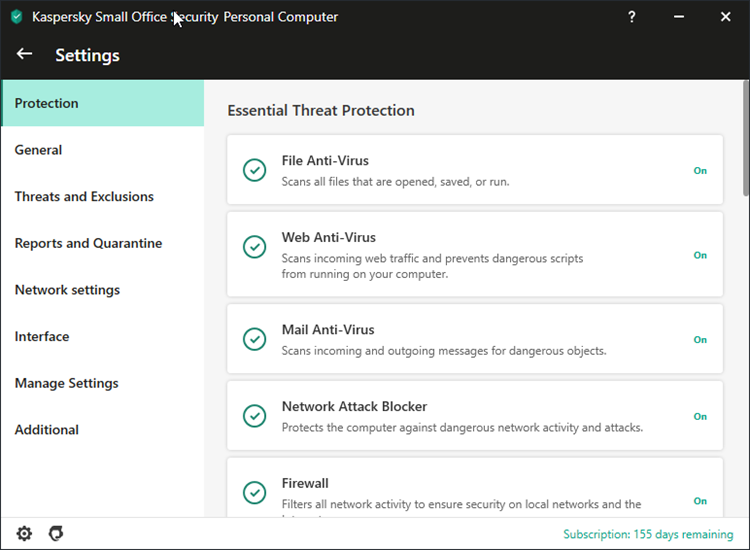750x550 pixels.
Task: Click the Kaspersky shield logo icon
Action: click(x=17, y=17)
